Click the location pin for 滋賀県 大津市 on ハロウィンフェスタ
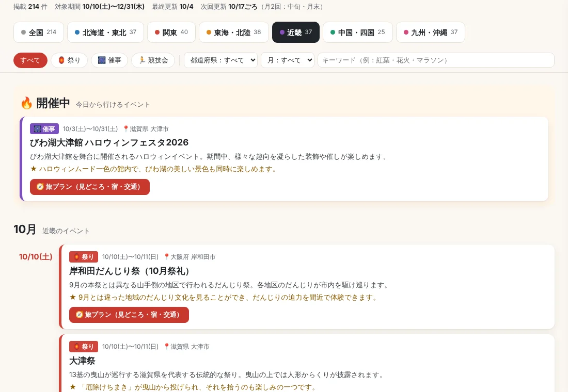 (x=125, y=129)
